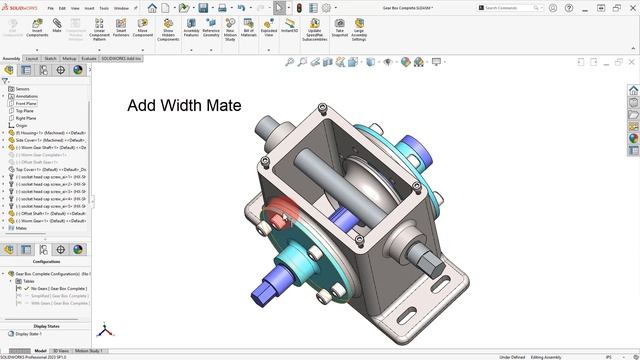The image size is (640, 360).
Task: Open Assembly Features tool
Action: [191, 28]
